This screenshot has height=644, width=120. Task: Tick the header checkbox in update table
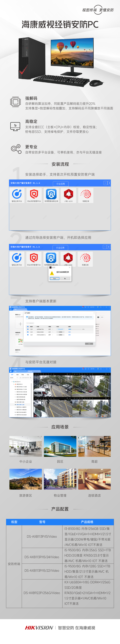pos(28,327)
